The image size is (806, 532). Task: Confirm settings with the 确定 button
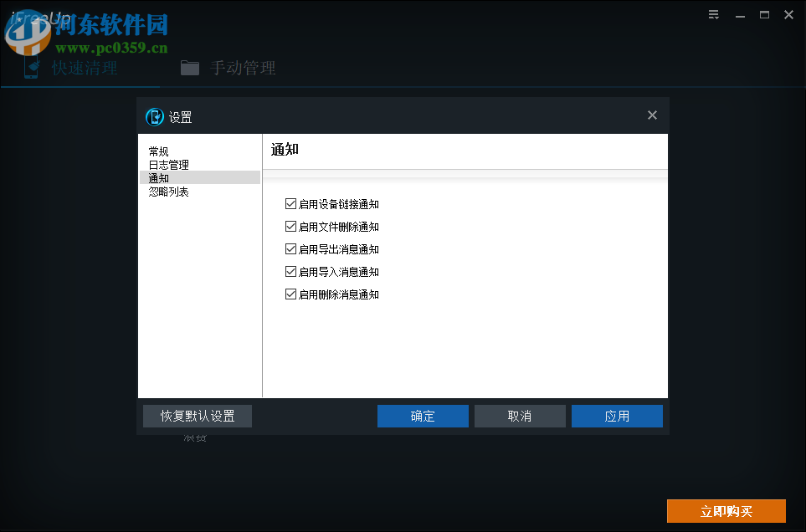[423, 416]
